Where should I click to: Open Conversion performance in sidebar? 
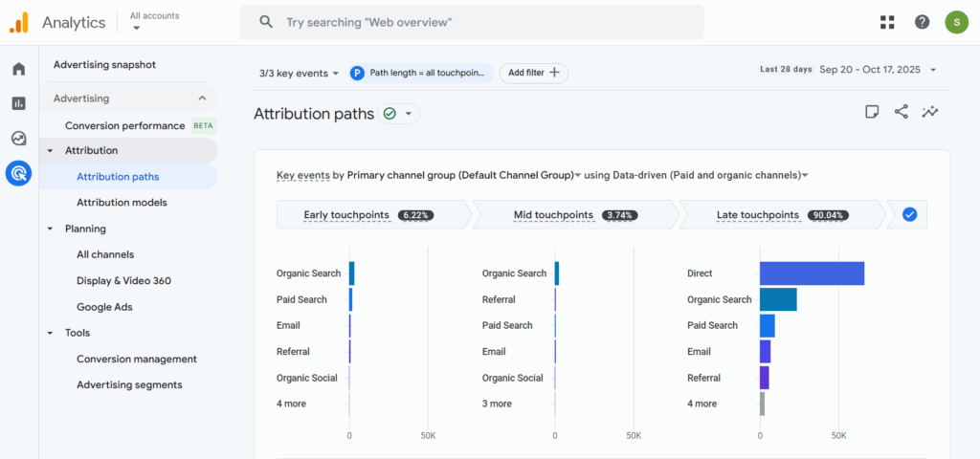tap(124, 125)
